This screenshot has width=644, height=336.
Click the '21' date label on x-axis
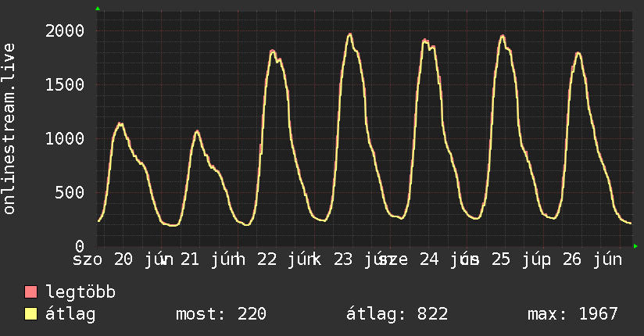(190, 259)
